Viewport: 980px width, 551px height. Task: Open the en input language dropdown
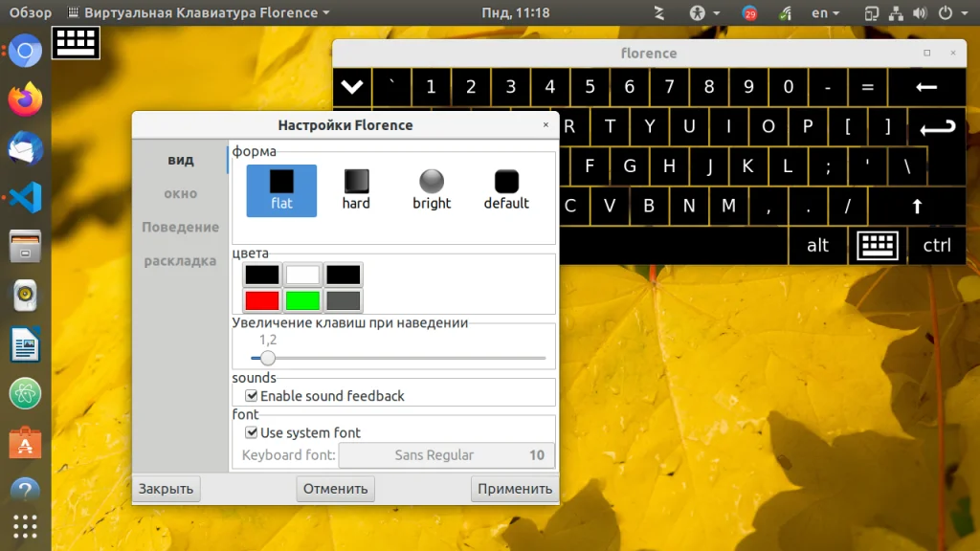pyautogui.click(x=825, y=12)
